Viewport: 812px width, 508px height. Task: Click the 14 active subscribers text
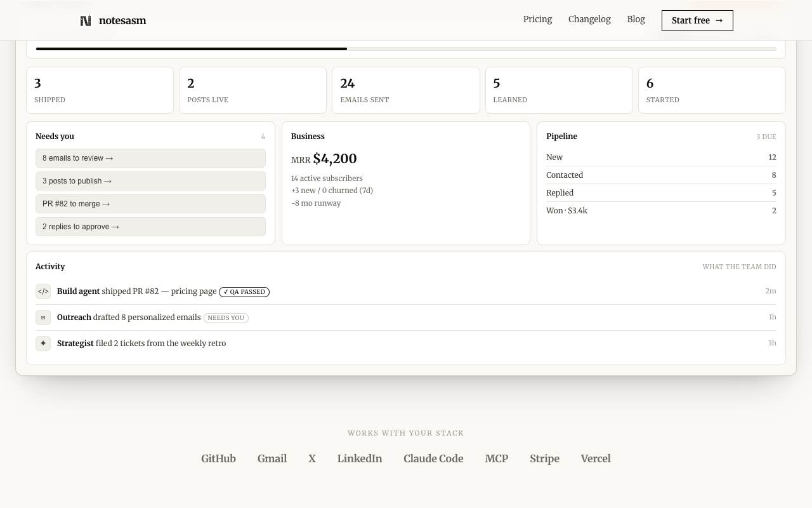pos(327,178)
